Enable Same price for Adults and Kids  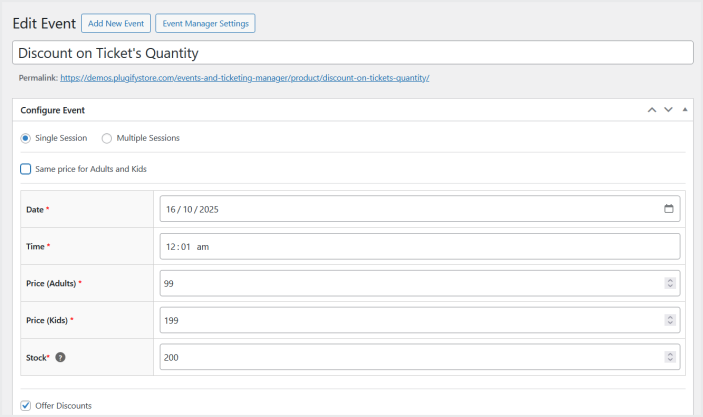point(26,169)
